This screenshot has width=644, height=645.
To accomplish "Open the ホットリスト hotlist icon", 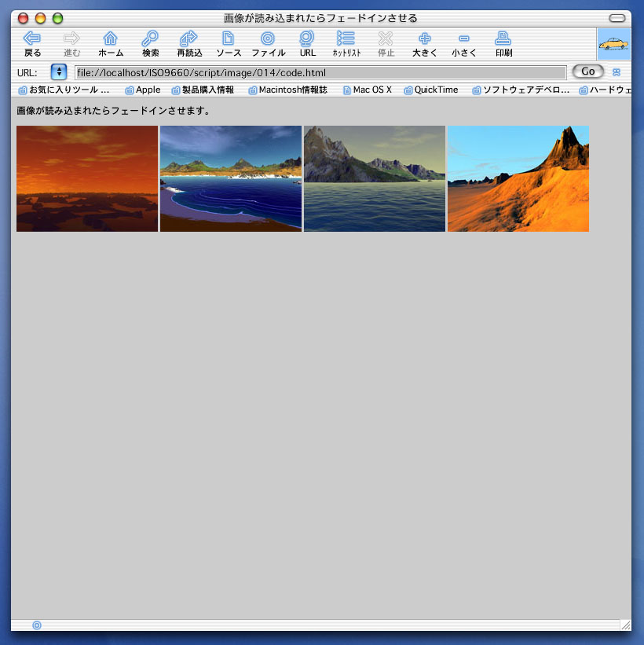I will [x=346, y=43].
